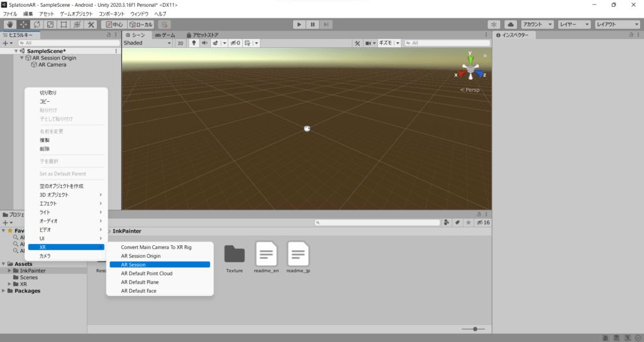Select the Move tool in toolbar

pos(23,25)
